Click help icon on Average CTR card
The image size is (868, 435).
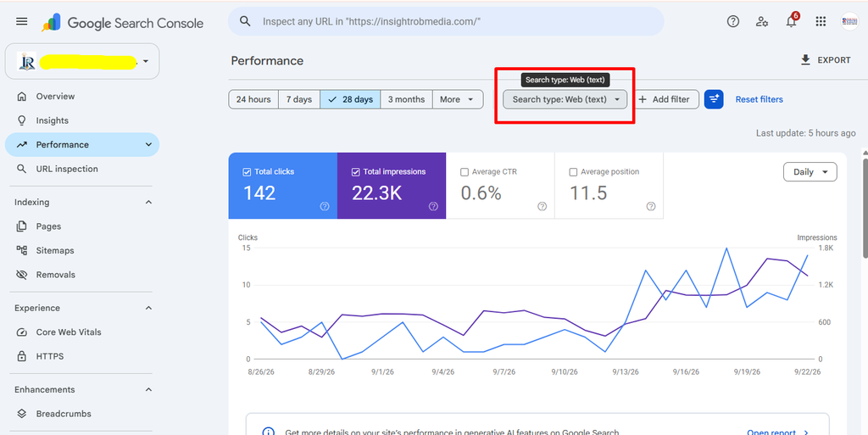[x=542, y=206]
